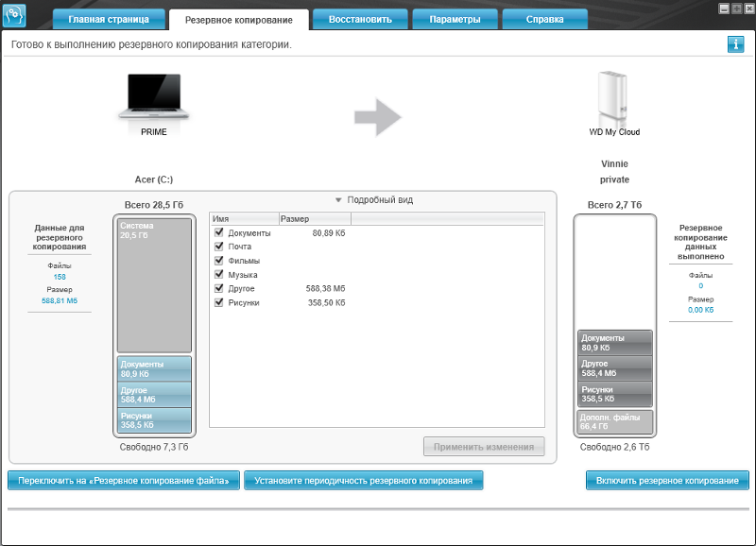Viewport: 756px width, 546px height.
Task: Open the Справка tab
Action: click(x=545, y=20)
